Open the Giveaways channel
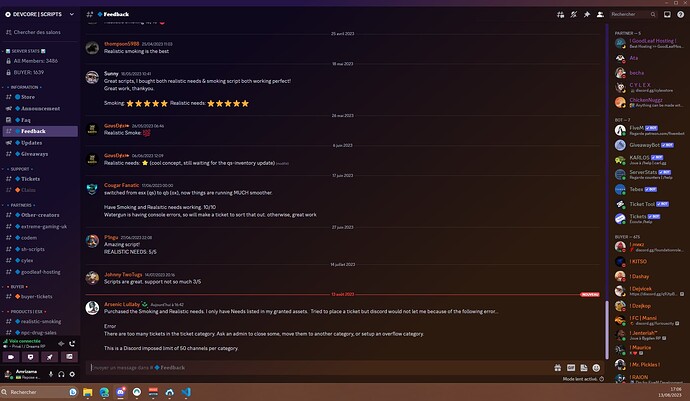The image size is (690, 401). pyautogui.click(x=40, y=154)
